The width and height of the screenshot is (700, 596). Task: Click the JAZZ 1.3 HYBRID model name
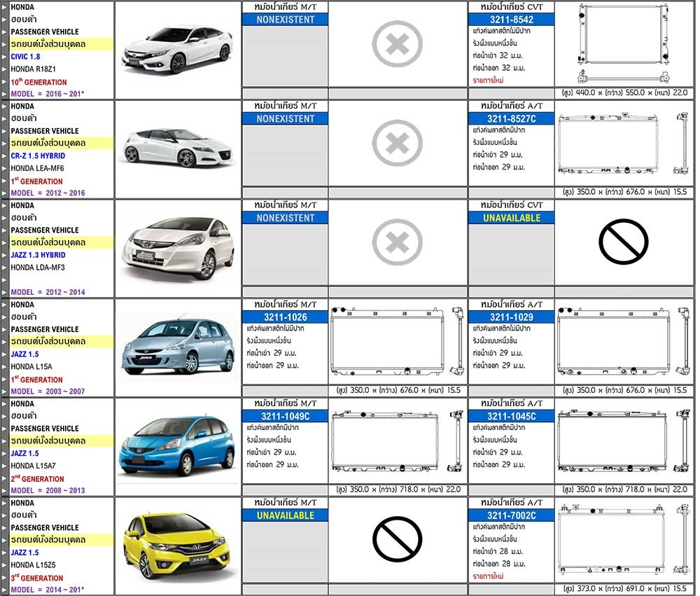(x=38, y=255)
